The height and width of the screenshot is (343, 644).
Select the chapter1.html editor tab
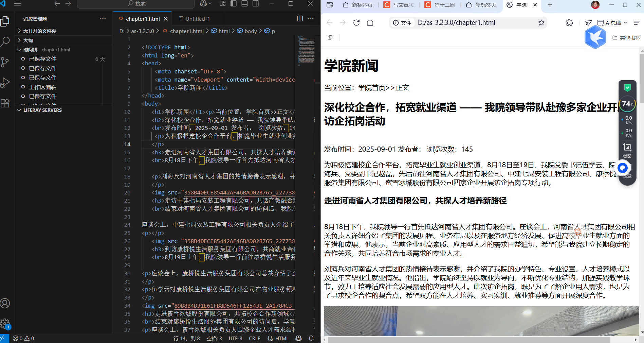143,19
